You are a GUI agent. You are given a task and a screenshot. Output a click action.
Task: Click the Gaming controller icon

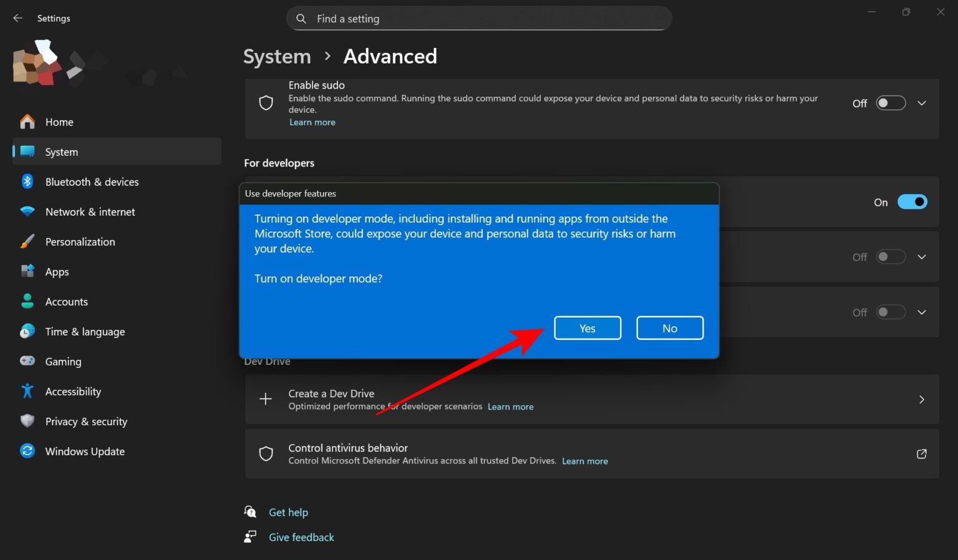point(27,361)
